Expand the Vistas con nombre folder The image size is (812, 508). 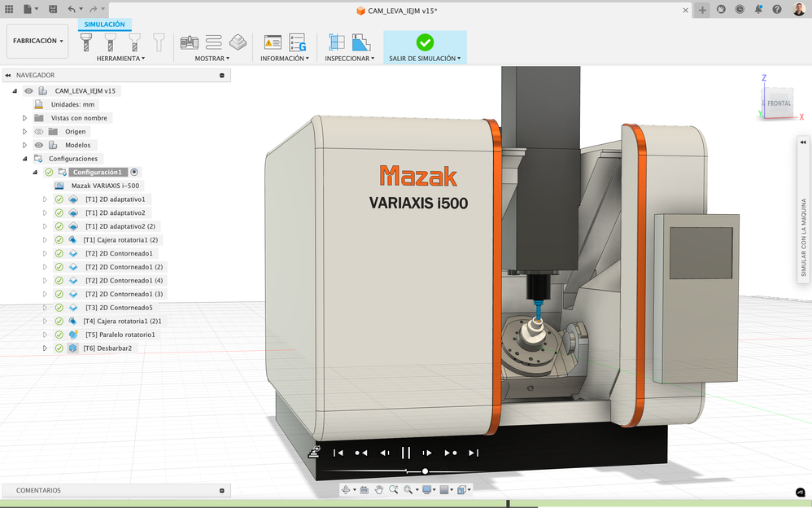tap(25, 118)
